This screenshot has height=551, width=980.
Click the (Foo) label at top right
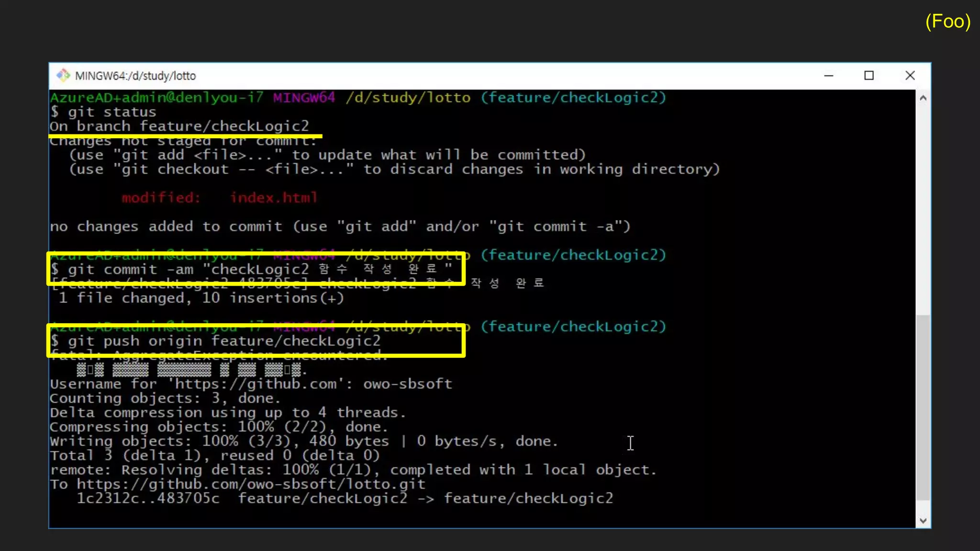click(947, 22)
